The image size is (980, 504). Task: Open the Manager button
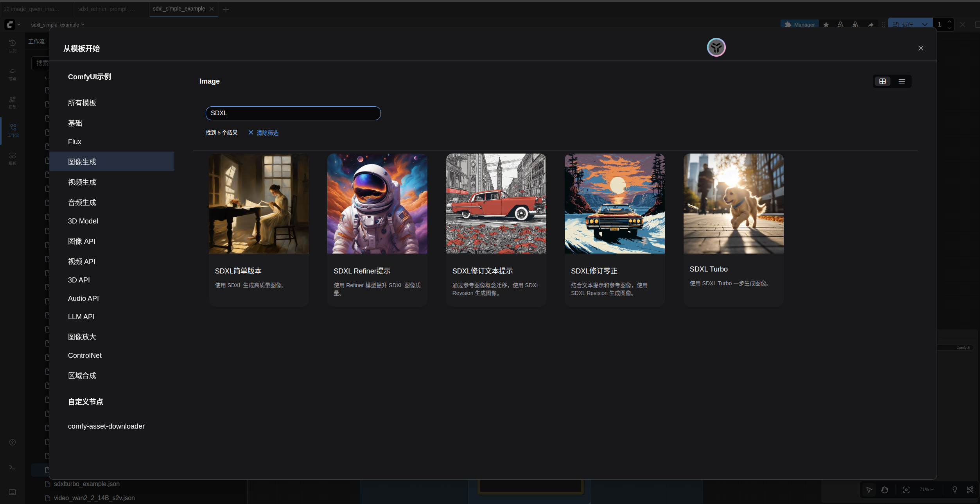(800, 25)
